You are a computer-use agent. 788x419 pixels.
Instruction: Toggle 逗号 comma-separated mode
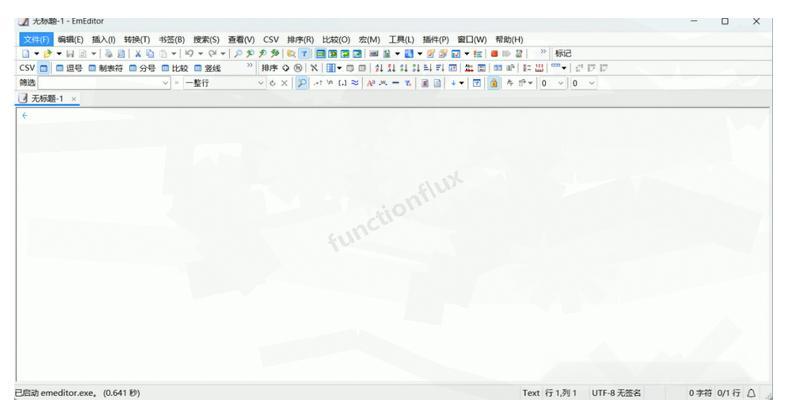click(69, 68)
